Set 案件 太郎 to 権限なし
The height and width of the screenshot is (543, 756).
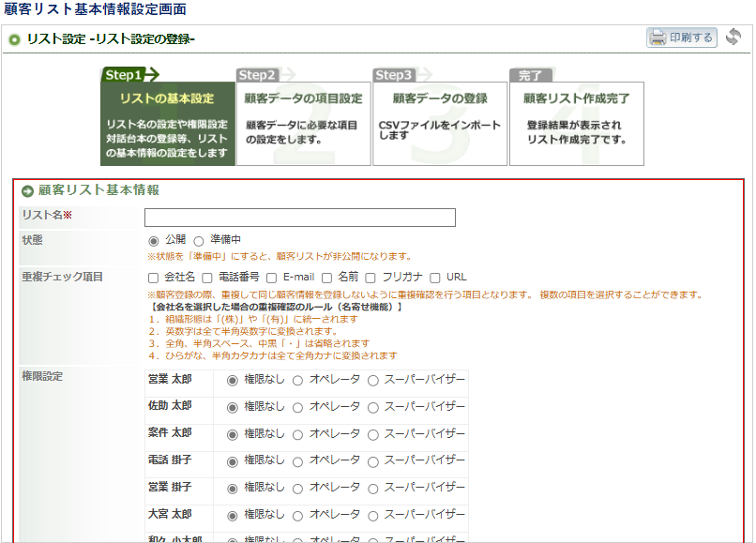[233, 434]
